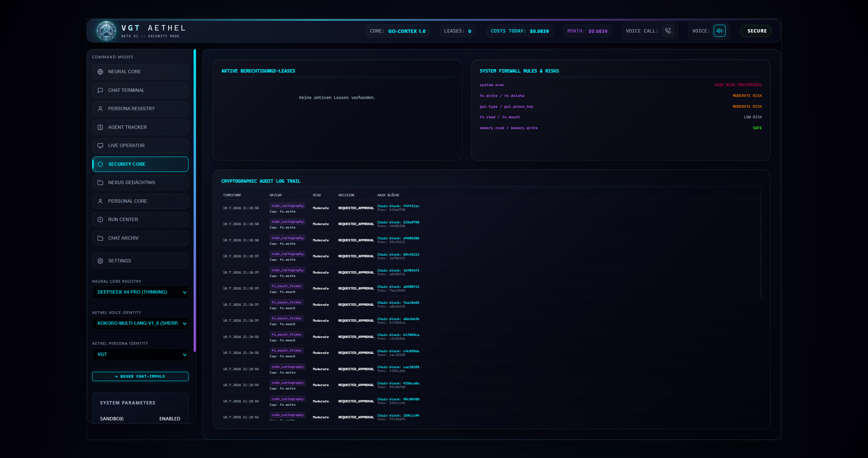Click REQUESTED_APPROVAL in c4c859da row
The image size is (868, 458).
[x=356, y=353]
